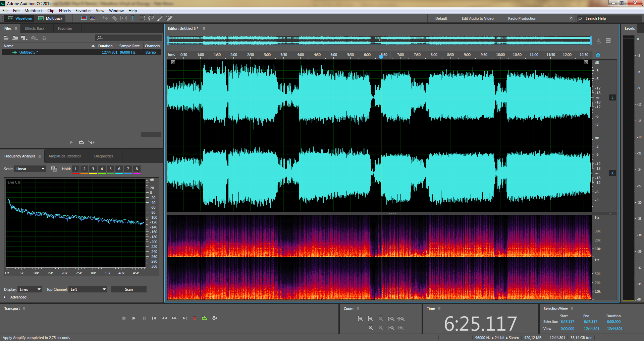Toggle Hold button 1
The height and width of the screenshot is (341, 644).
tap(75, 169)
